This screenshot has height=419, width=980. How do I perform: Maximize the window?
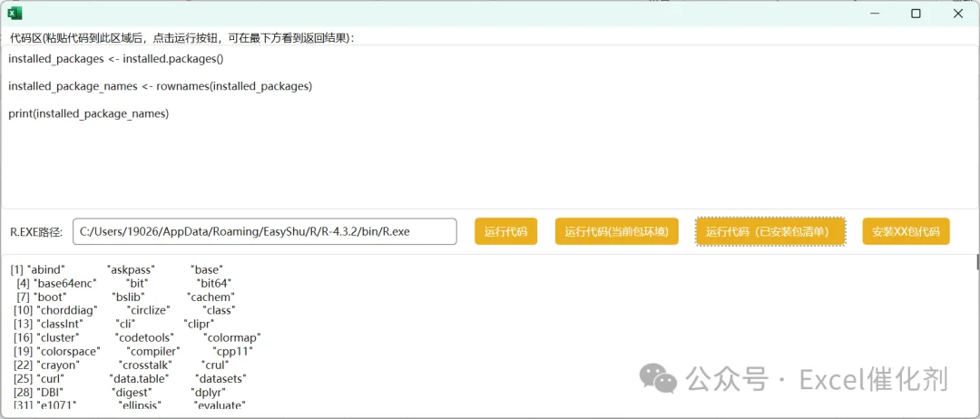tap(916, 13)
